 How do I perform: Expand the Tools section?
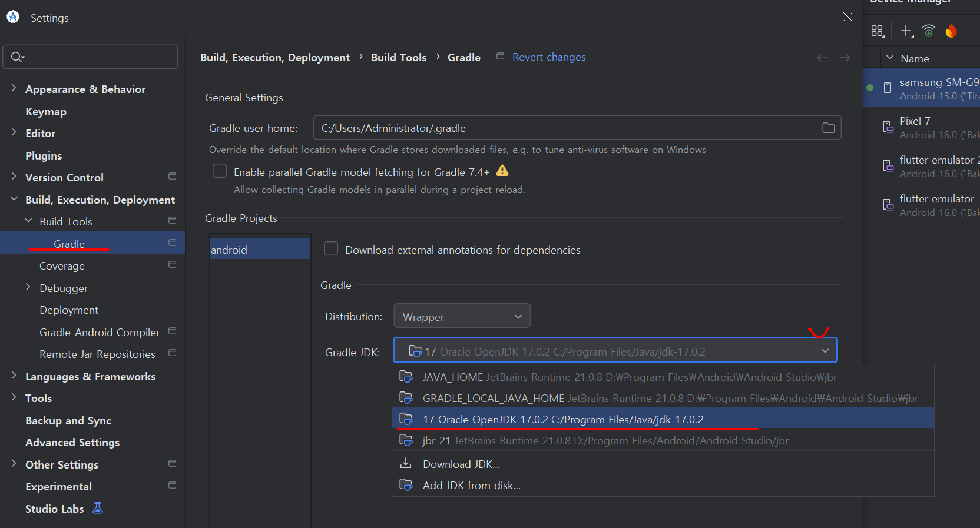14,397
